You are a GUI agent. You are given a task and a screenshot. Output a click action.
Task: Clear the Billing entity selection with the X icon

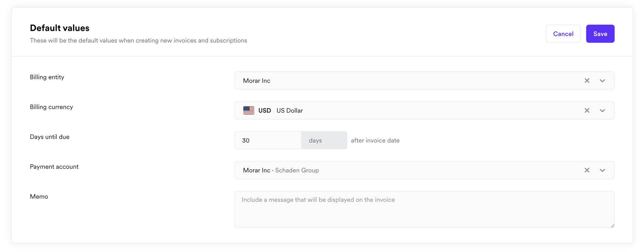587,81
